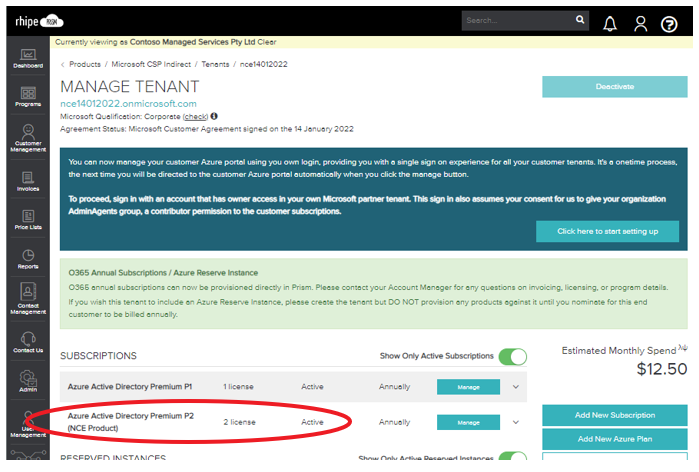Click the $12.50 monthly spend amount
This screenshot has width=699, height=472.
[662, 369]
